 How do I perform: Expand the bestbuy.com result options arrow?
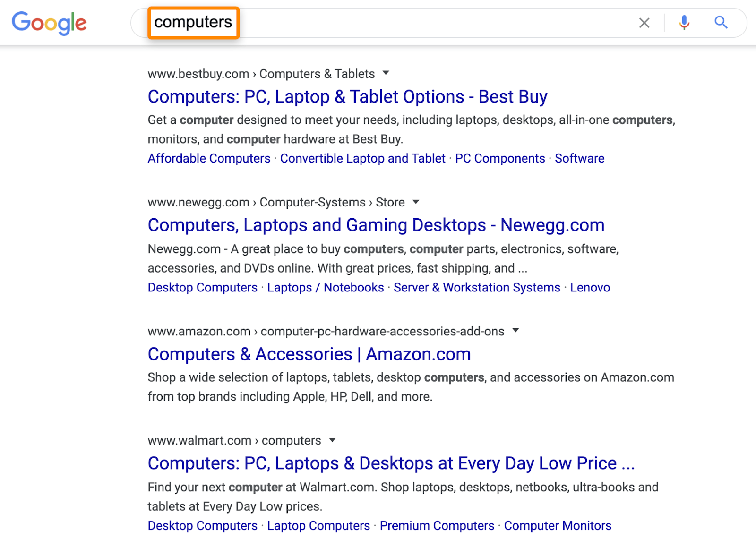[386, 73]
